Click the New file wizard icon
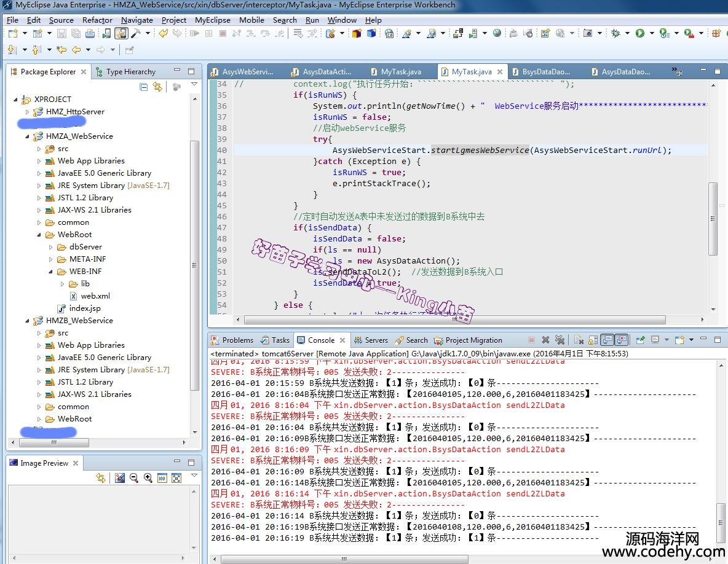Viewport: 728px width, 564px height. pyautogui.click(x=13, y=33)
